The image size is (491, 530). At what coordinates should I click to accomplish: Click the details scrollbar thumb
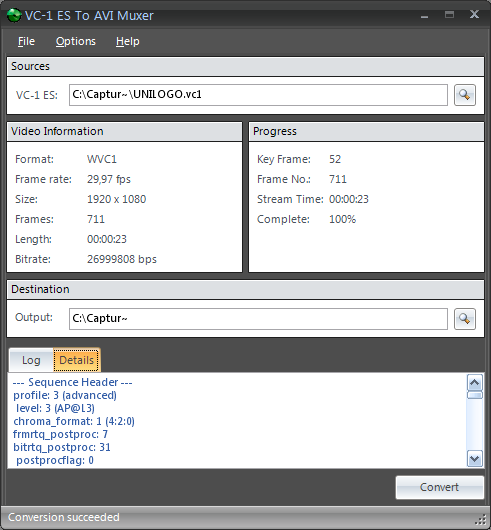point(474,395)
